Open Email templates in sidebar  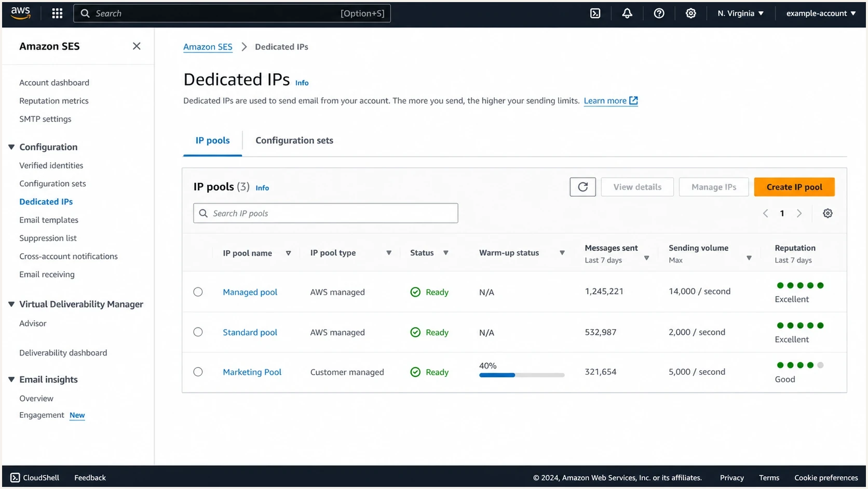click(49, 220)
